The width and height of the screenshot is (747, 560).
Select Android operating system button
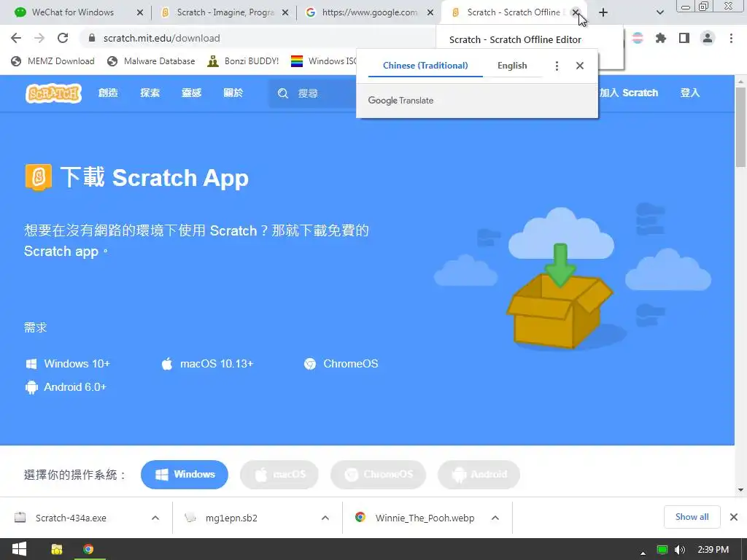[x=479, y=474]
